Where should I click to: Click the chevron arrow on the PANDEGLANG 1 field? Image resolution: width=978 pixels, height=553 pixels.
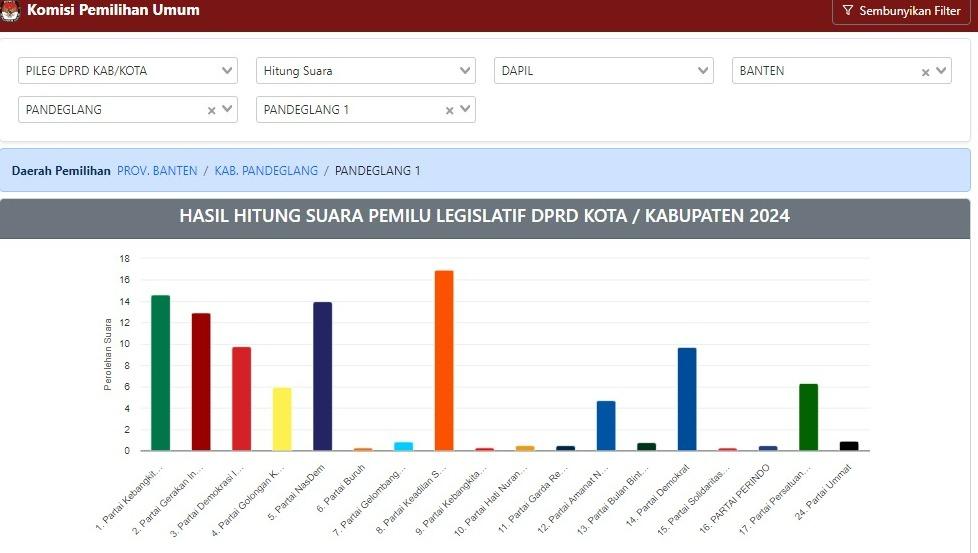pos(465,110)
